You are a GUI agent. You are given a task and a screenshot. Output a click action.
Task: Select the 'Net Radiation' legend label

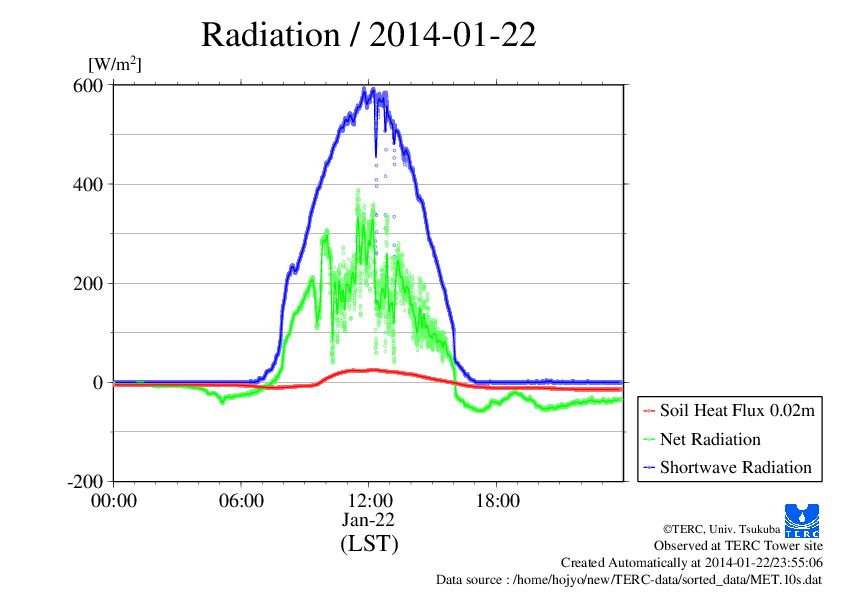(710, 439)
